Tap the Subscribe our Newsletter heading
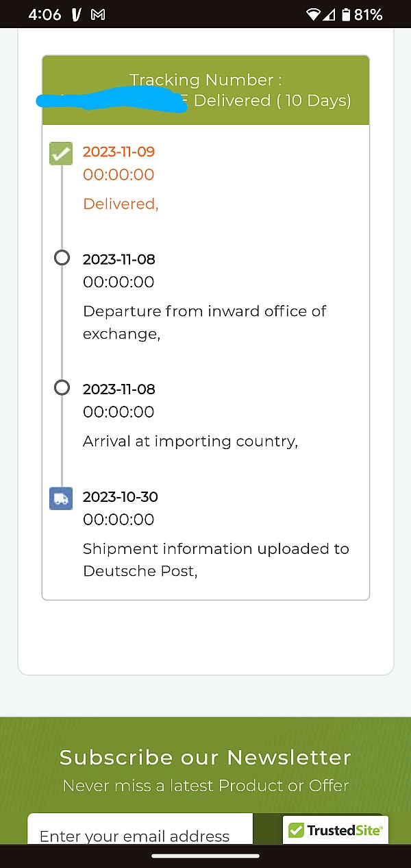This screenshot has width=411, height=868. (206, 758)
